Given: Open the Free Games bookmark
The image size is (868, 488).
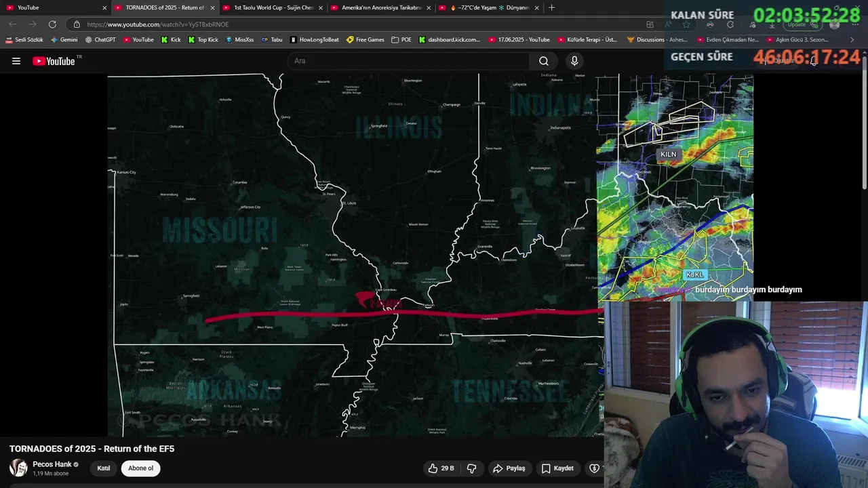Looking at the screenshot, I should (x=366, y=40).
